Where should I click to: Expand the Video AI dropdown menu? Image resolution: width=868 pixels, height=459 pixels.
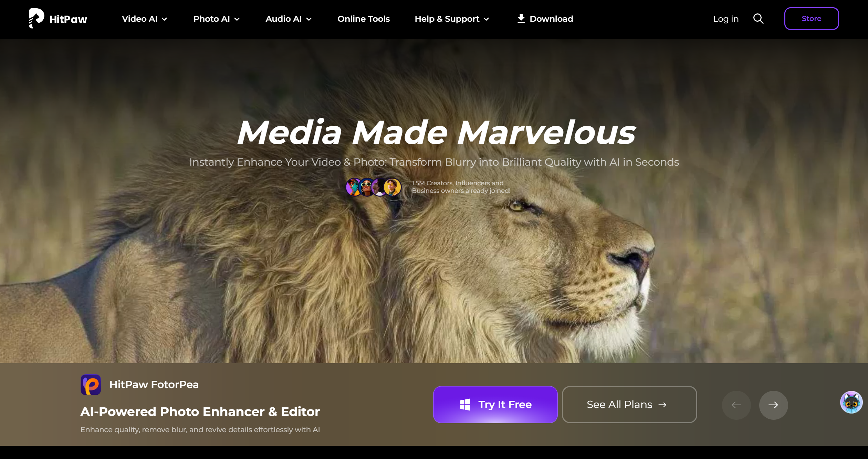tap(144, 19)
